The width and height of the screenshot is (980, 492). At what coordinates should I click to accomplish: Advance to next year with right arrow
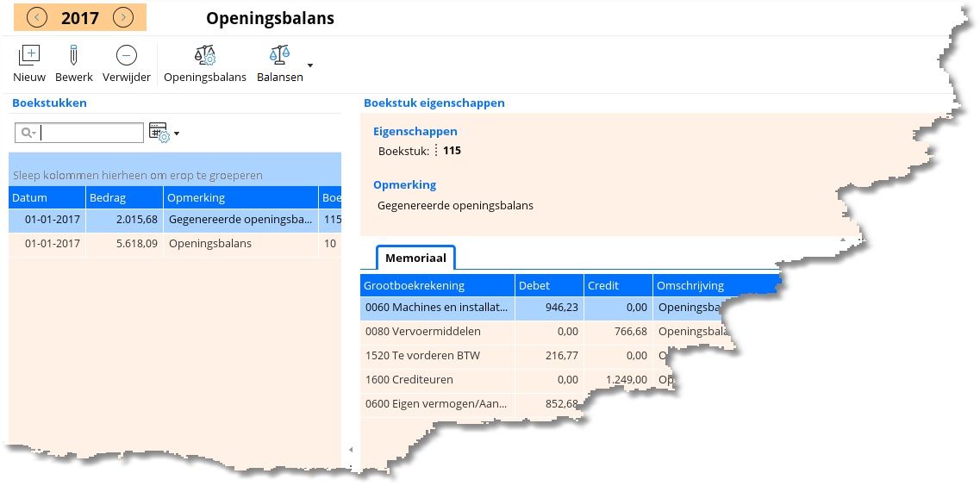123,17
